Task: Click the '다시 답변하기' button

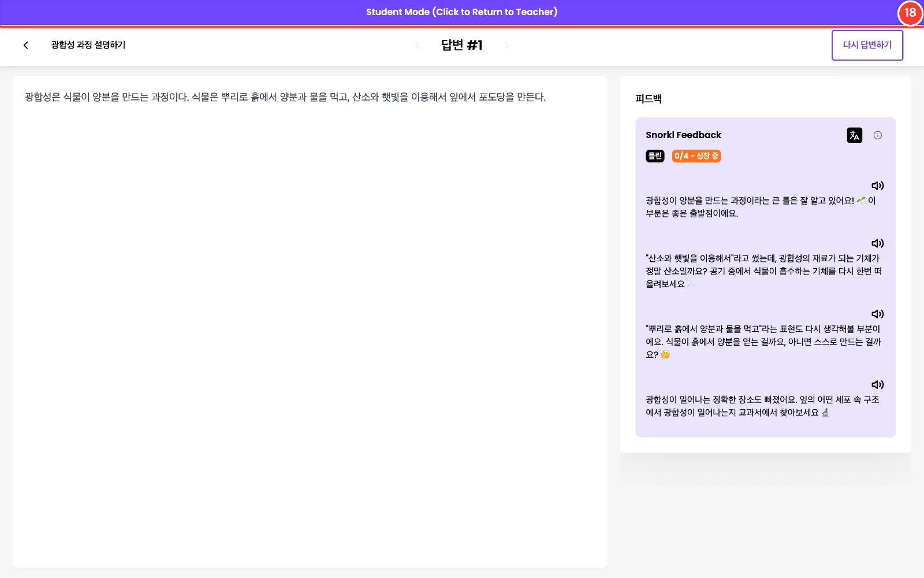Action: click(867, 45)
